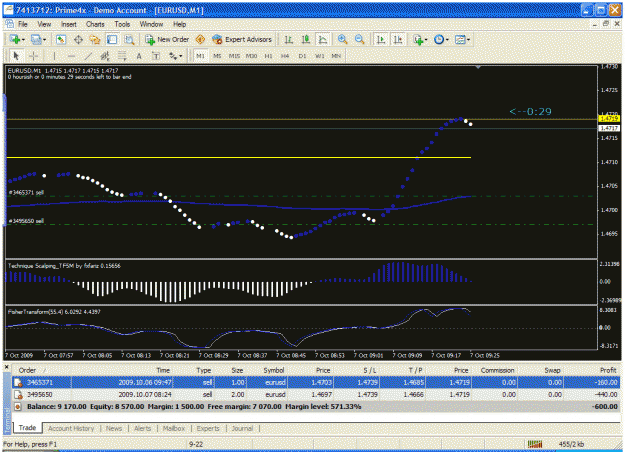Switch to the Mailbox tab
Viewport: 625px width, 452px height.
point(174,428)
